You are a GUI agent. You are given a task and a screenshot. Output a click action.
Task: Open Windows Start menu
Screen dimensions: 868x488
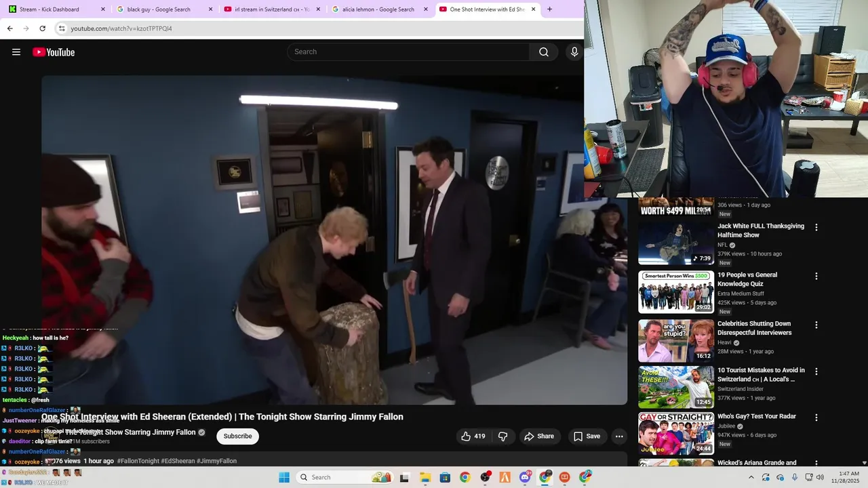pos(284,477)
